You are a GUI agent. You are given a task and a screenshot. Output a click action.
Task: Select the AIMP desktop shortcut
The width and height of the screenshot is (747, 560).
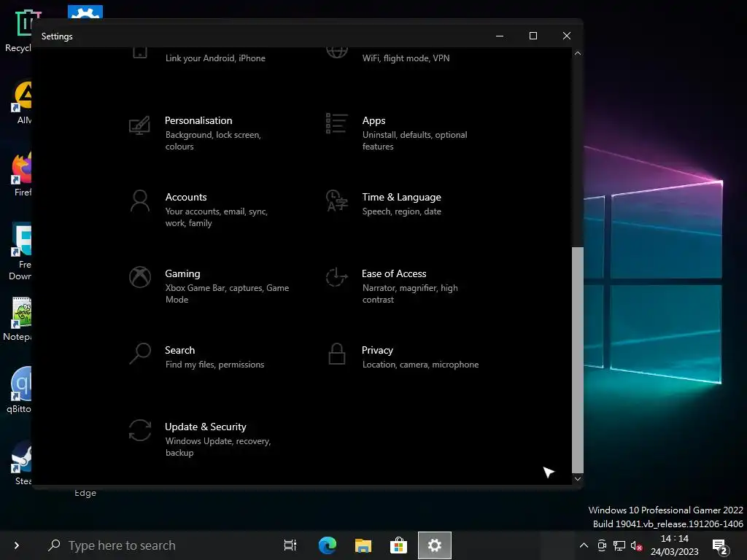pyautogui.click(x=22, y=103)
